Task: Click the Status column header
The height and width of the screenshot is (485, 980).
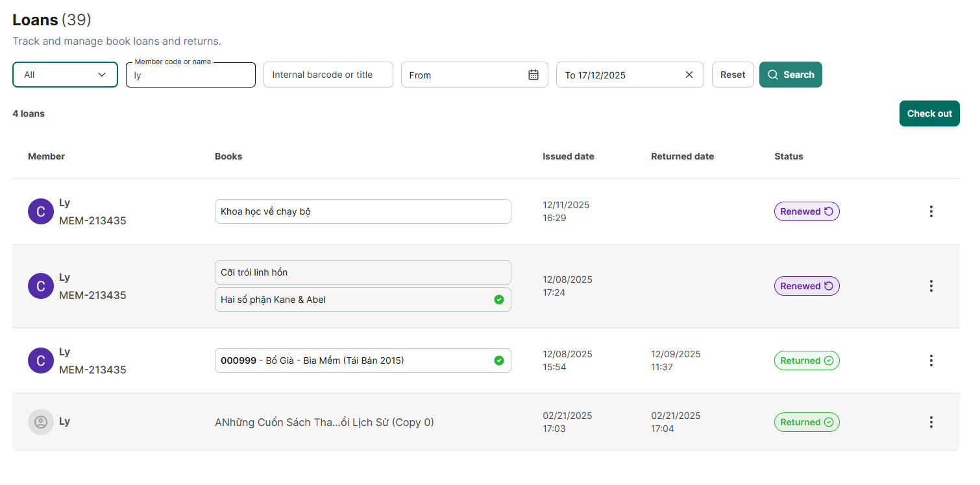Action: (789, 156)
